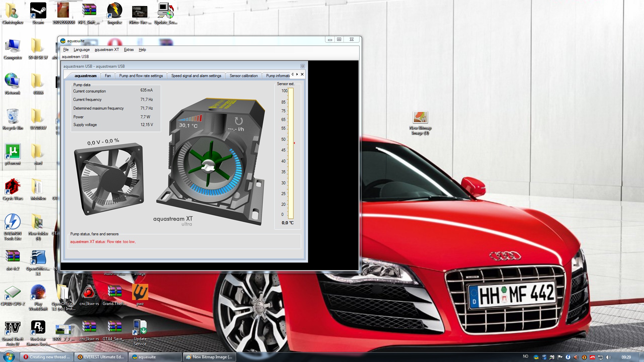Screen dimensions: 644x362
Task: Open the Extras menu
Action: click(x=128, y=50)
